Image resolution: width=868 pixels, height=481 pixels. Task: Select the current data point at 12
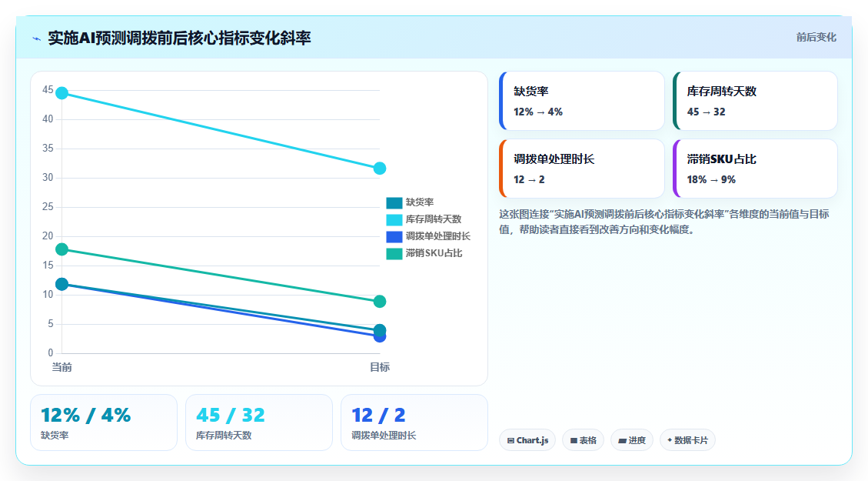(62, 284)
